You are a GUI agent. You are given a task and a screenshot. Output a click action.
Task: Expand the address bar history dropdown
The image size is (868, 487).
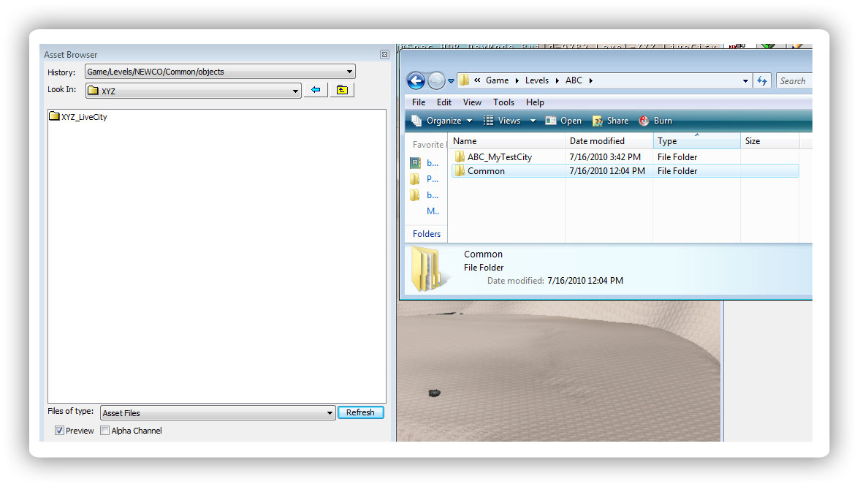(745, 81)
